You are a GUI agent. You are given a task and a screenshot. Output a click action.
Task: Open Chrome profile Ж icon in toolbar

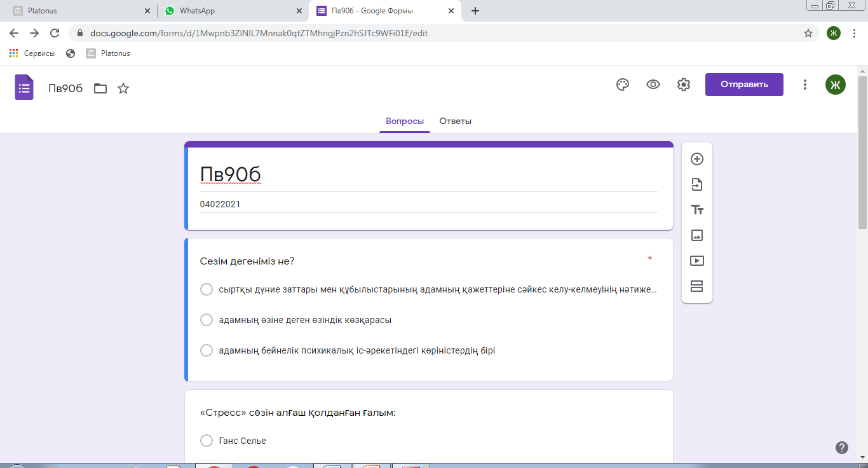coord(834,33)
